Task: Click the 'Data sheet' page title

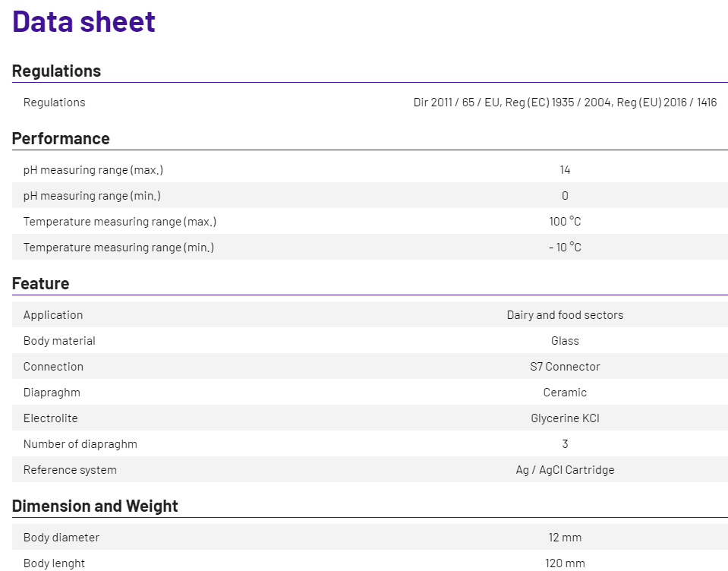Action: click(x=84, y=21)
